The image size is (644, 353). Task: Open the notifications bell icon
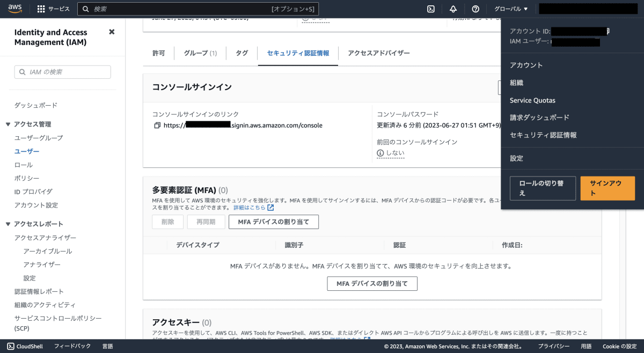pos(453,9)
